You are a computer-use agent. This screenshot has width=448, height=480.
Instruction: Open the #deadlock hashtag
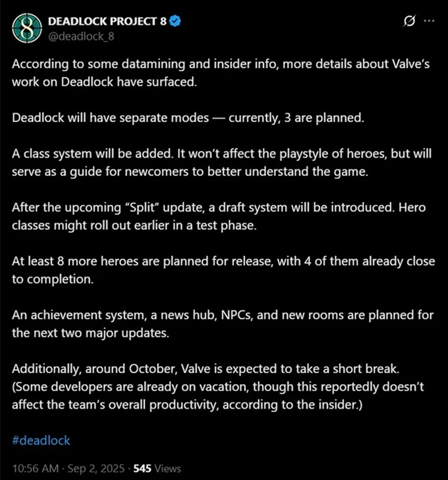point(41,440)
